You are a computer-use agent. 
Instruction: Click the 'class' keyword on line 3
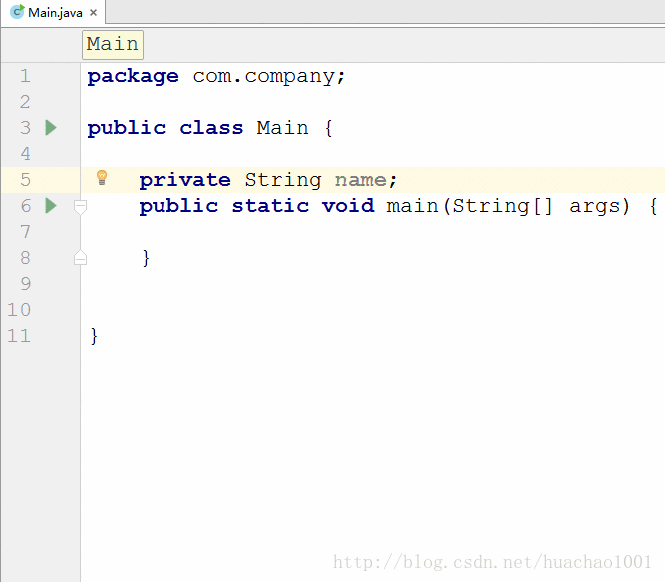pos(211,128)
